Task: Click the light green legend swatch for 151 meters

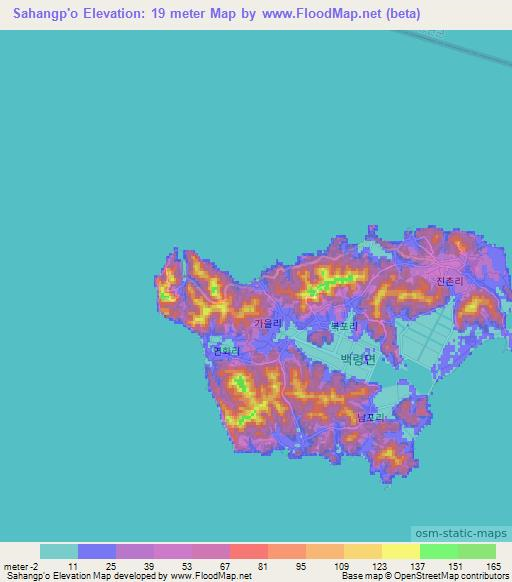Action: click(x=477, y=552)
